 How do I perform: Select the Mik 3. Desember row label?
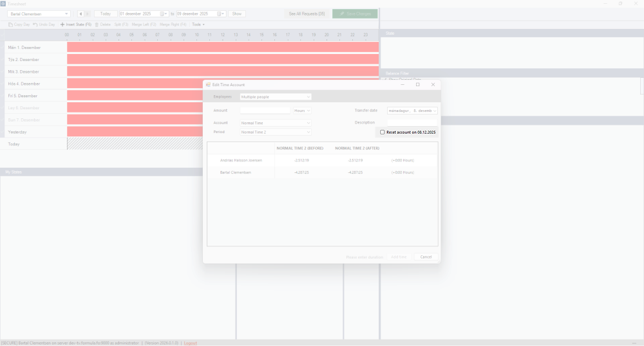click(x=23, y=72)
